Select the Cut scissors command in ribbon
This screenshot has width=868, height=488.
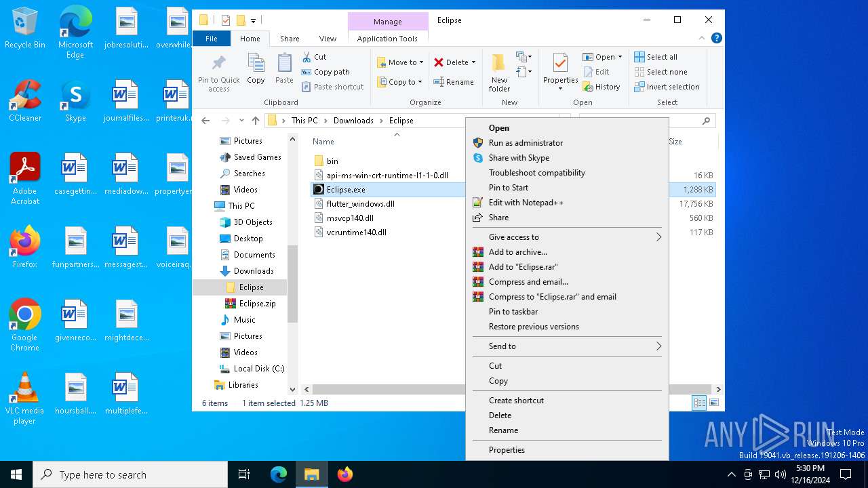[314, 57]
